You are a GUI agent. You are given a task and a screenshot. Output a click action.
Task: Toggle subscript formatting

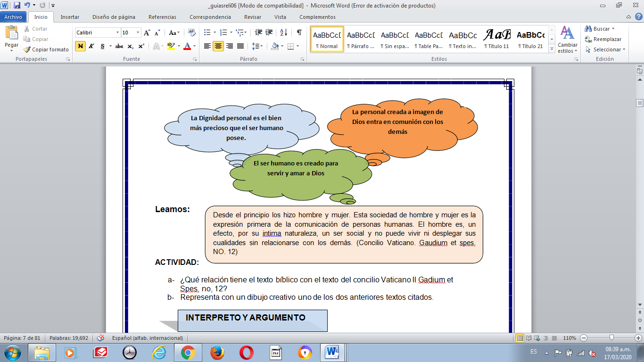coord(131,46)
